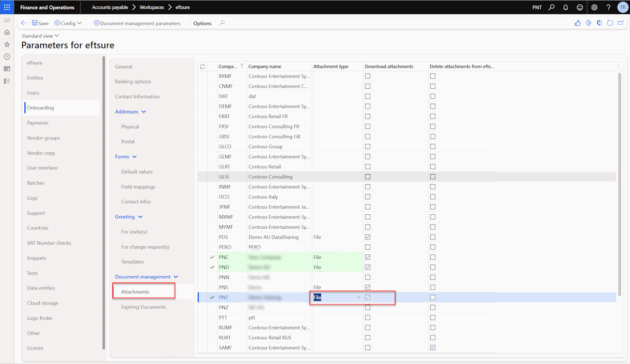Expand the navigation pane with the hamburger icon
This screenshot has width=630, height=364.
point(7,20)
